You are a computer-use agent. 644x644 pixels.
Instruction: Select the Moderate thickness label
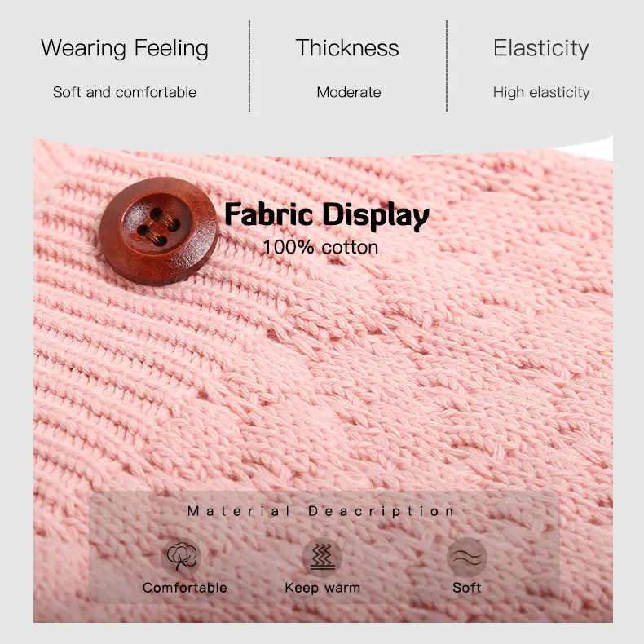349,92
